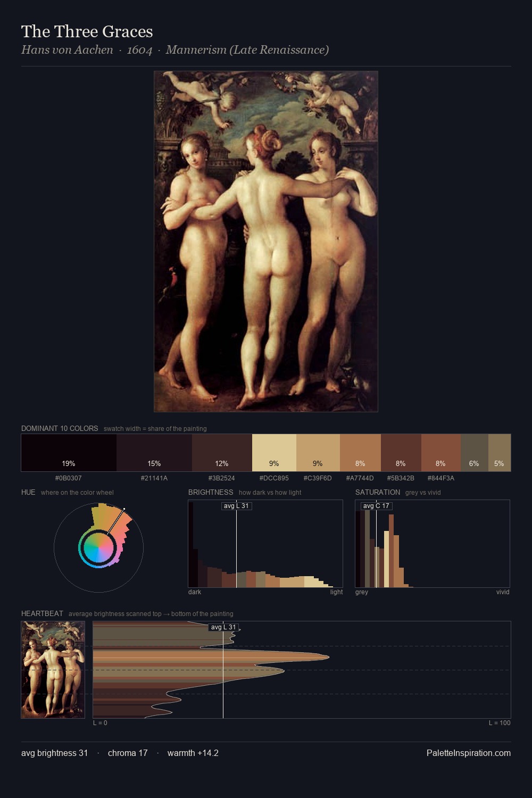Select the #3B2524 hex code text

[x=222, y=478]
